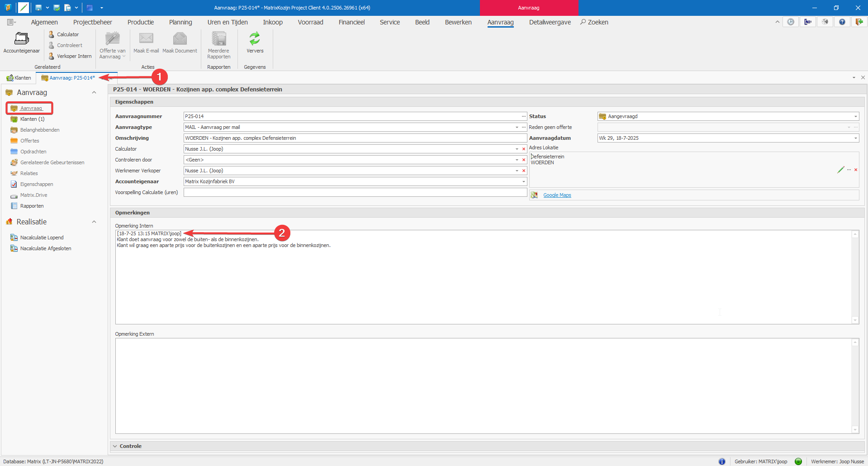
Task: Clear Controleren door with red X
Action: [524, 160]
